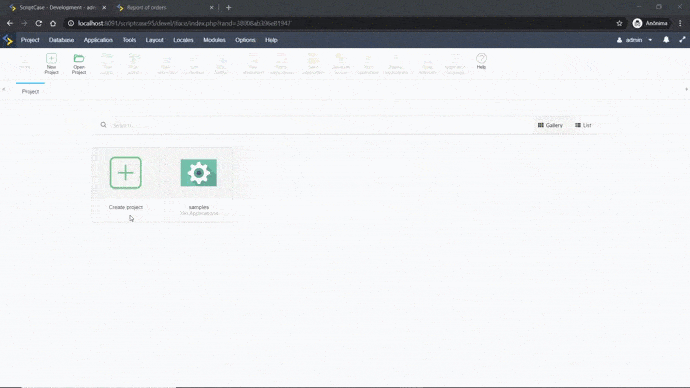690x388 pixels.
Task: Open the Modules menu
Action: [214, 40]
